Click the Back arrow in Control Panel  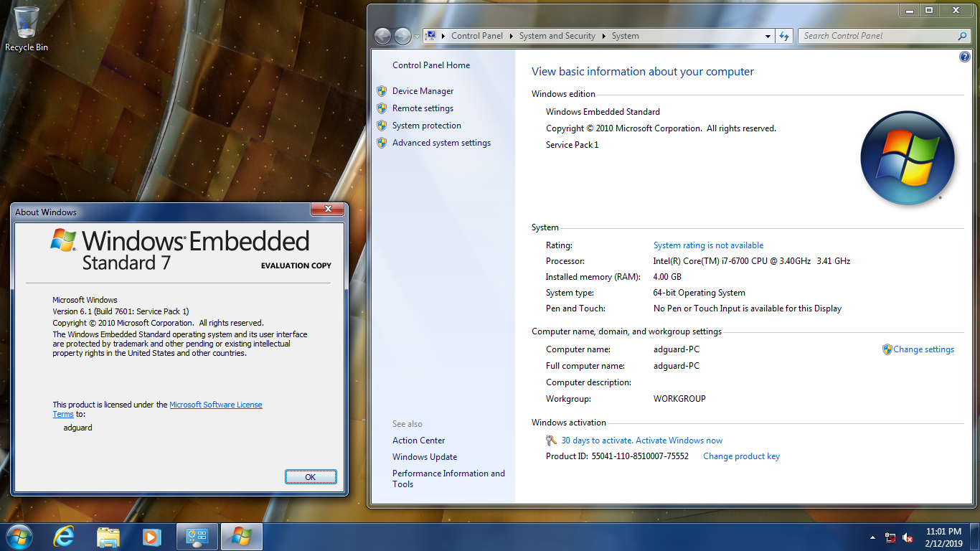(383, 36)
